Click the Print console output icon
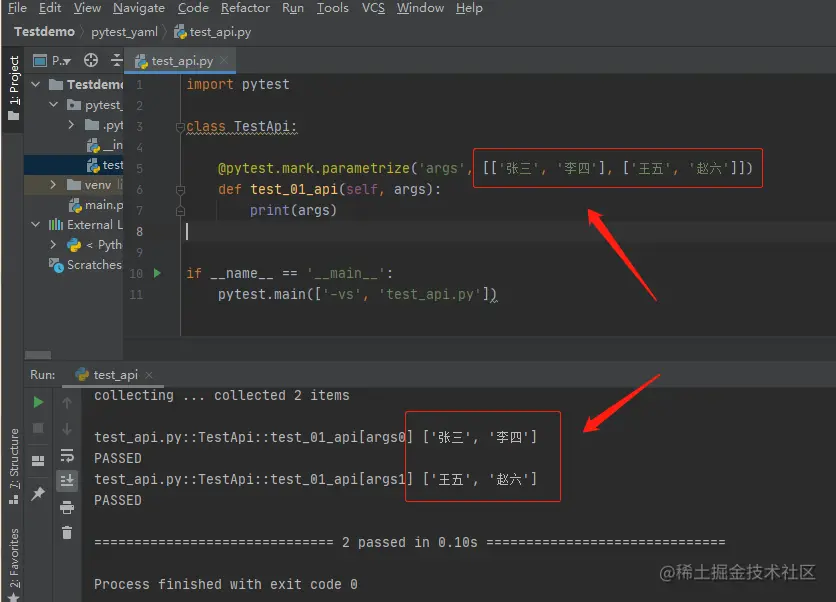 click(x=67, y=507)
